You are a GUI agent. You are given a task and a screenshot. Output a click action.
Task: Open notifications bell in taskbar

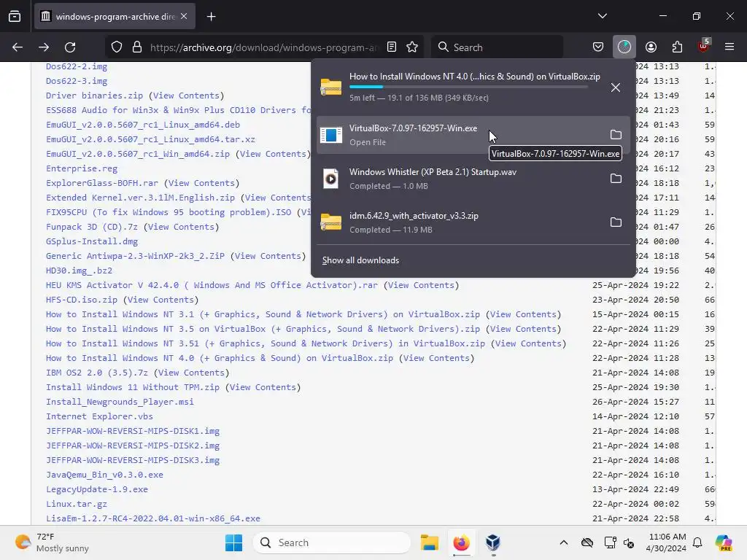point(697,542)
